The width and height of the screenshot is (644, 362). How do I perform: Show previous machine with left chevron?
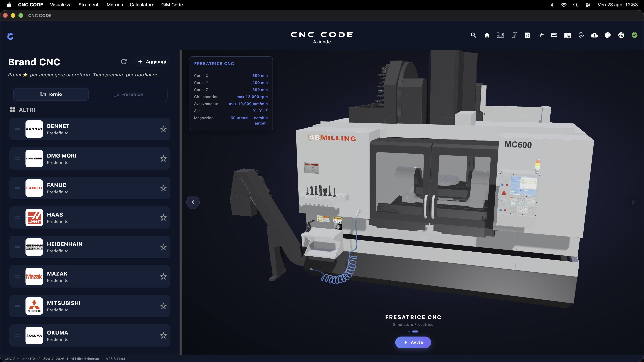tap(193, 202)
